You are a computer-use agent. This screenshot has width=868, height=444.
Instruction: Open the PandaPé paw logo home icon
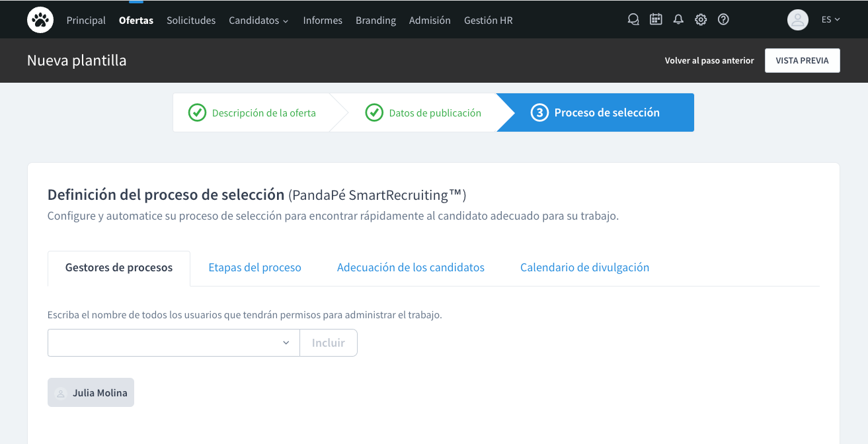(x=40, y=19)
